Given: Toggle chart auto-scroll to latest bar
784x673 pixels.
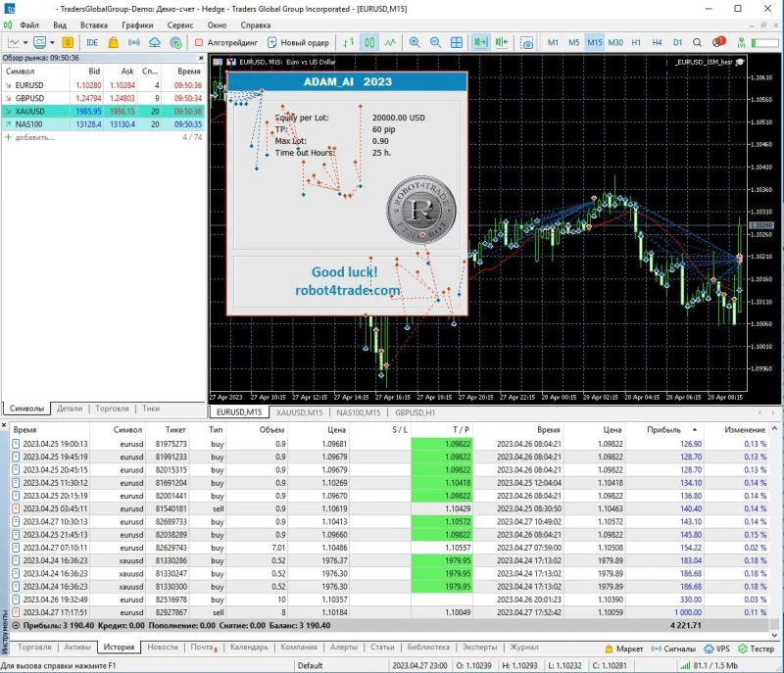Looking at the screenshot, I should 481,42.
